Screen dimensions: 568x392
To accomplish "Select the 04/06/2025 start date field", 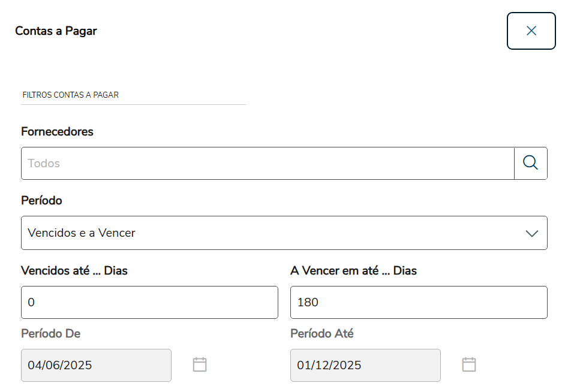I will click(96, 366).
